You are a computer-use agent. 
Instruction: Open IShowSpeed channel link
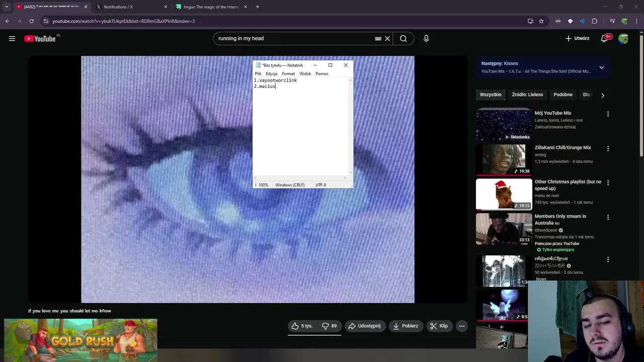coord(545,230)
